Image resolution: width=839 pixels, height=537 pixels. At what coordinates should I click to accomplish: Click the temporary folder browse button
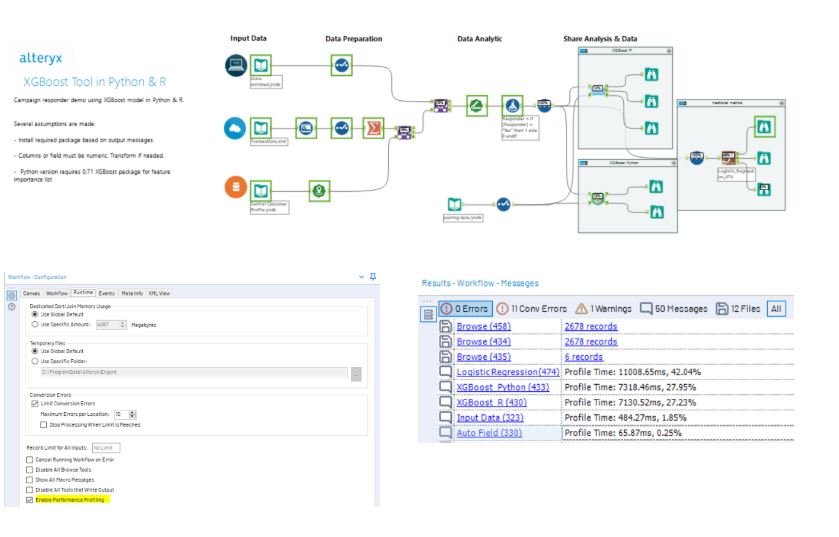pos(356,373)
